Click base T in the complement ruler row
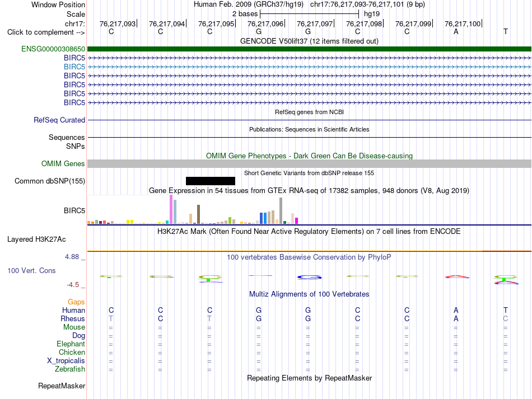532x399 pixels. coord(506,31)
